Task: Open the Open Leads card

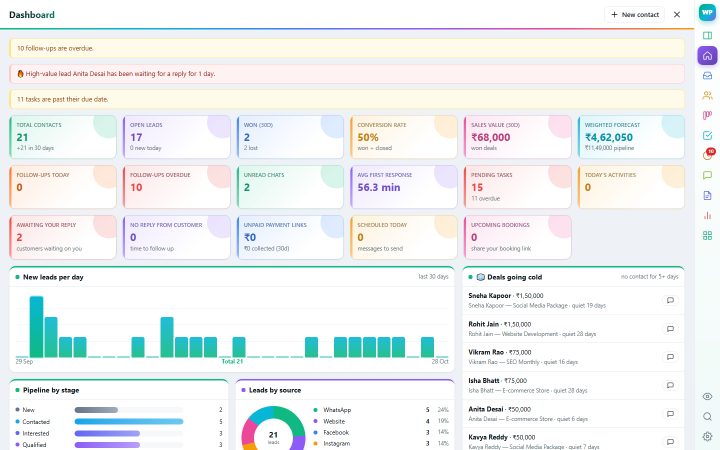Action: (177, 137)
